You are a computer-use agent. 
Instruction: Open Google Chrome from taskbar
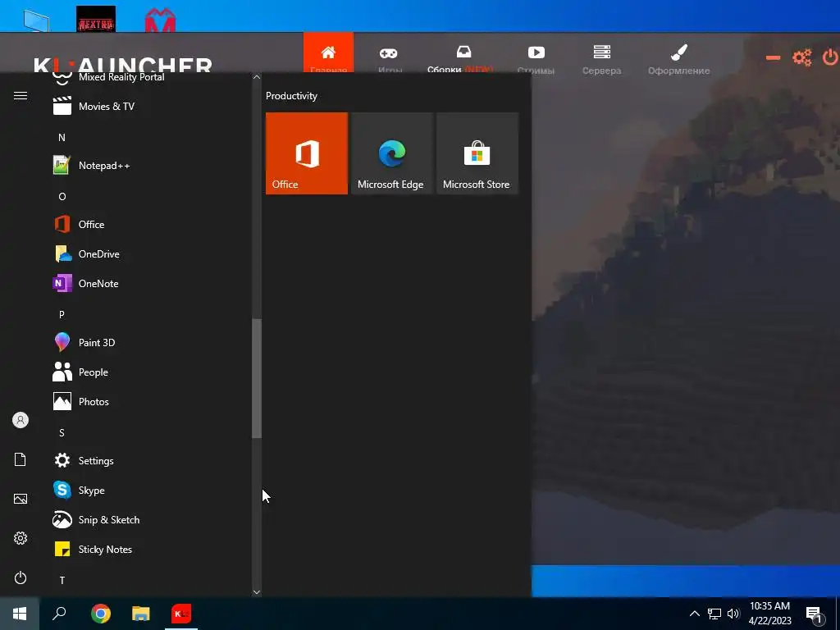pos(101,614)
